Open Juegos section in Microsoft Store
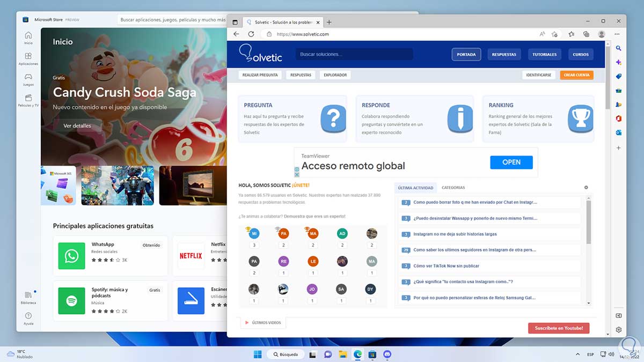644x362 pixels. pos(28,80)
